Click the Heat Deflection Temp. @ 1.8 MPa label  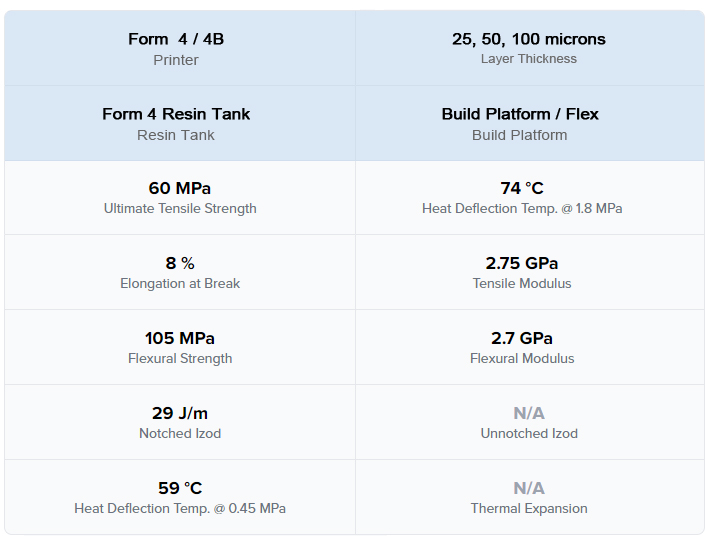tap(522, 208)
